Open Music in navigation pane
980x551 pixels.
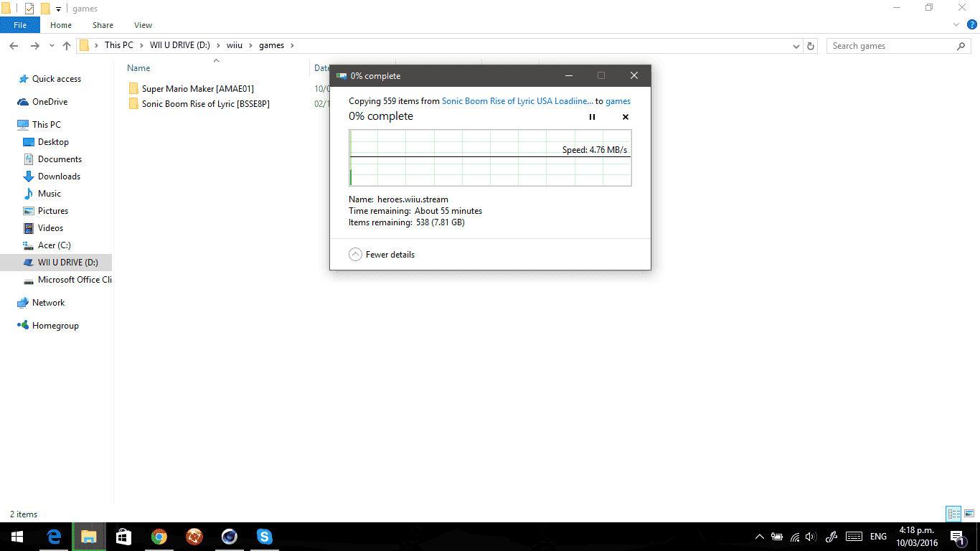coord(42,194)
